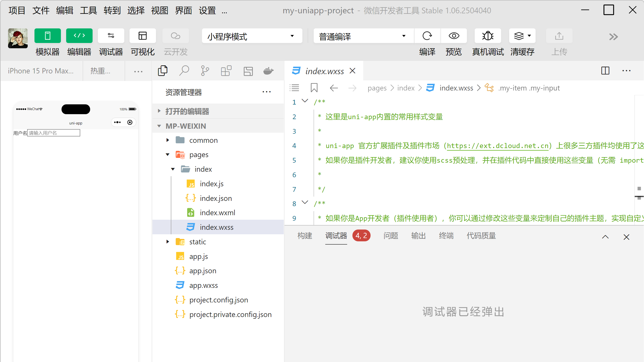The height and width of the screenshot is (362, 644).
Task: Open the 普通编译 compile mode dropdown
Action: click(x=363, y=36)
